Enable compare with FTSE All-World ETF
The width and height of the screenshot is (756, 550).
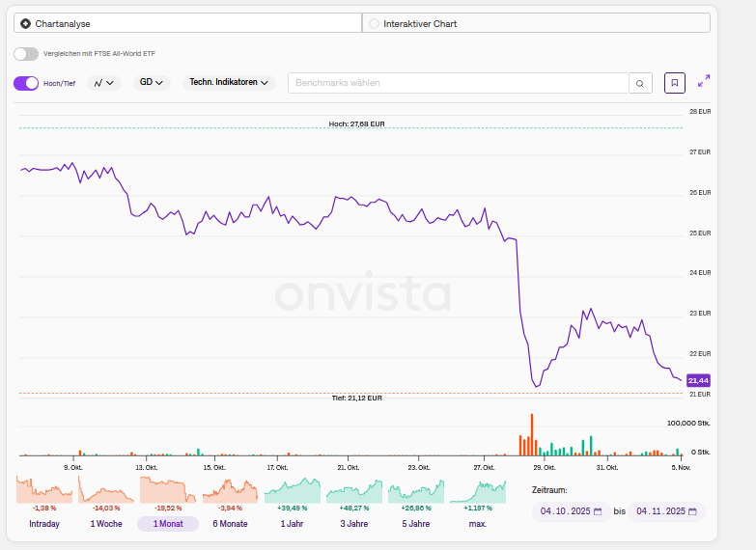(26, 54)
